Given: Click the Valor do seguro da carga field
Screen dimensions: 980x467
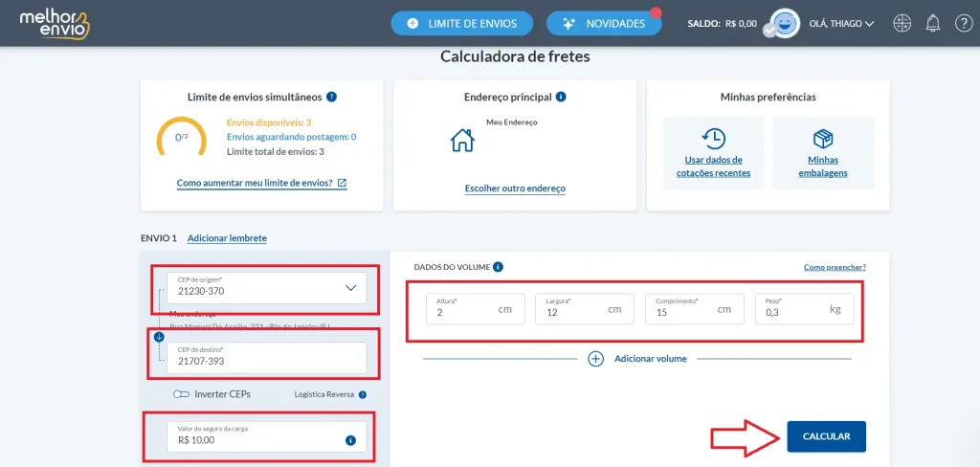Looking at the screenshot, I should 267,436.
